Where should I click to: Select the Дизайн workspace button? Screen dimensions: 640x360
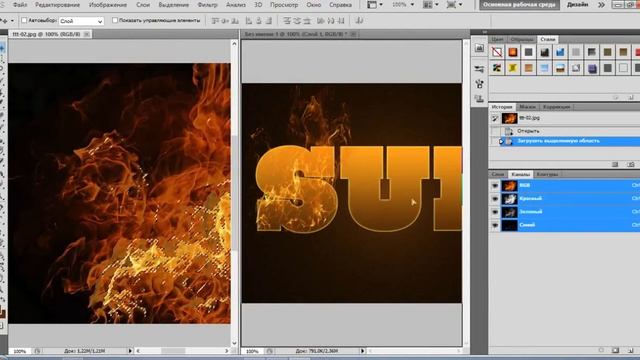pos(578,5)
